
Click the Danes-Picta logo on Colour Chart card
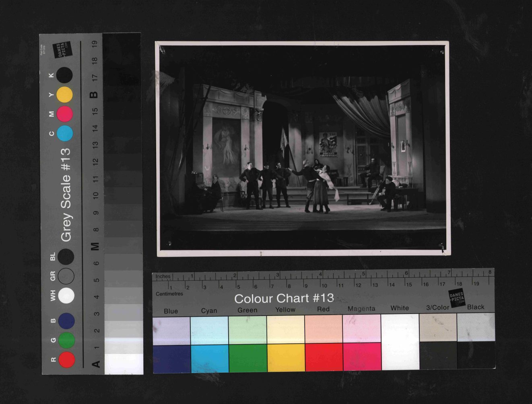coord(457,298)
